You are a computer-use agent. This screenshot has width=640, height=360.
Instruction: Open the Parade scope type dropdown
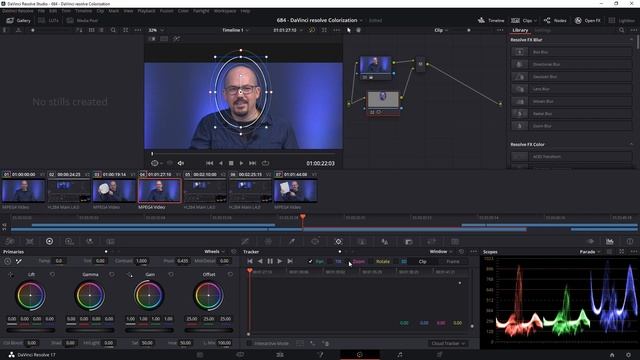click(x=590, y=252)
